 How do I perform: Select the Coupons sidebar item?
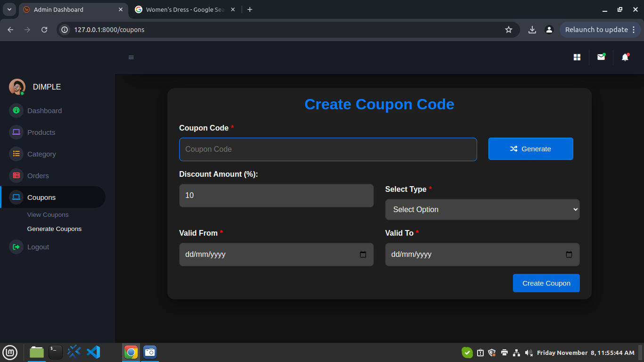click(53, 197)
